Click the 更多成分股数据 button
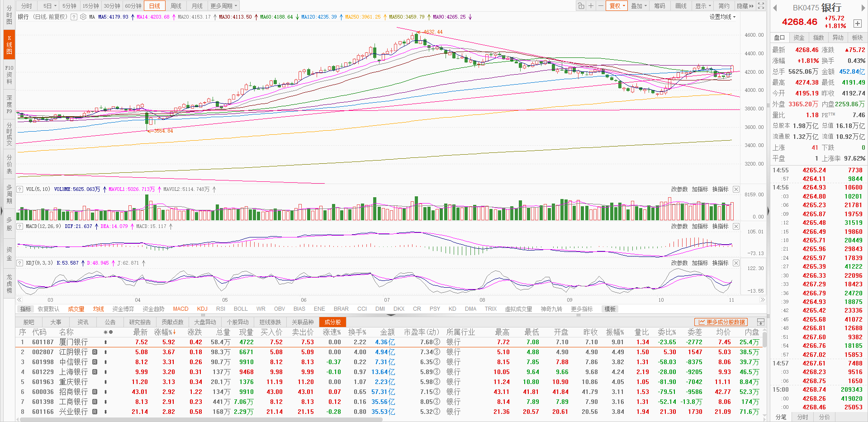 click(x=721, y=322)
